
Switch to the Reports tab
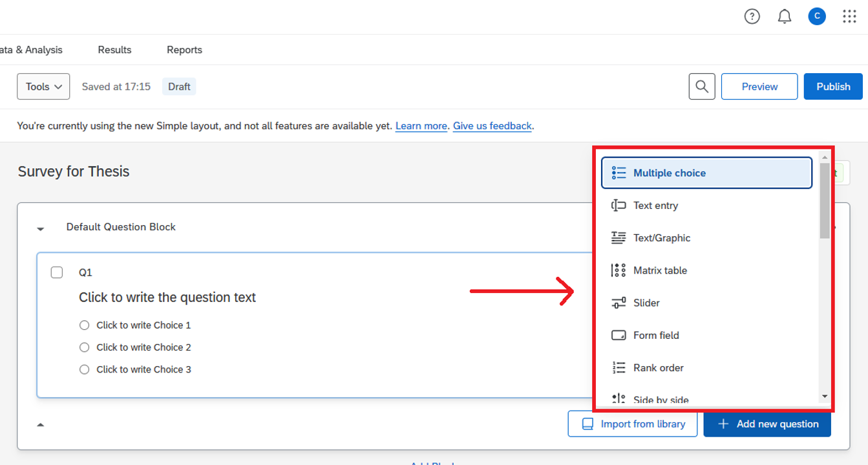[184, 50]
